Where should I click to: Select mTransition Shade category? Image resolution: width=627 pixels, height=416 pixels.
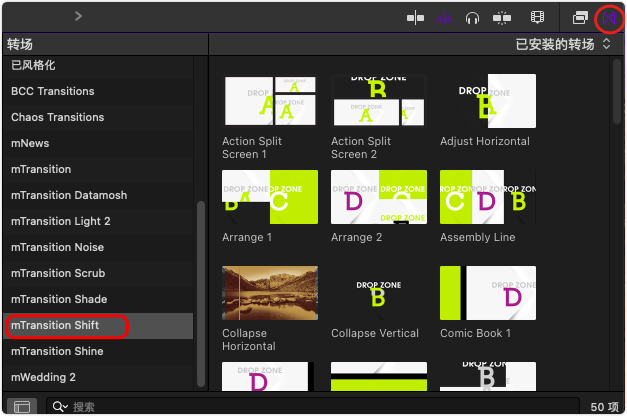tap(98, 299)
